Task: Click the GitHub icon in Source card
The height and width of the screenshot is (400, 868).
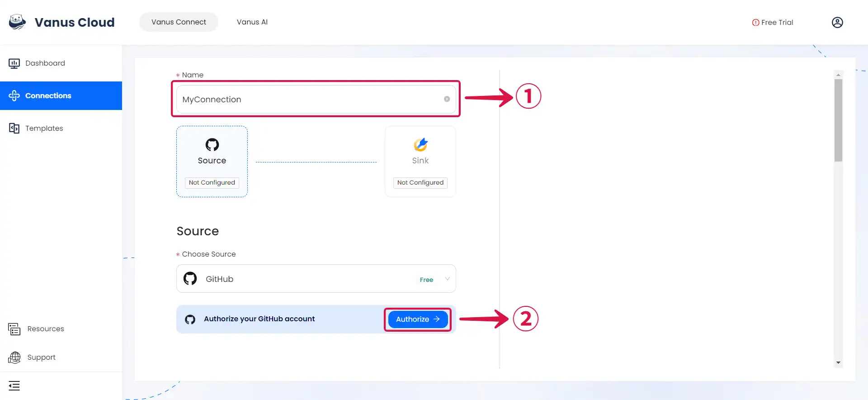Action: 212,145
